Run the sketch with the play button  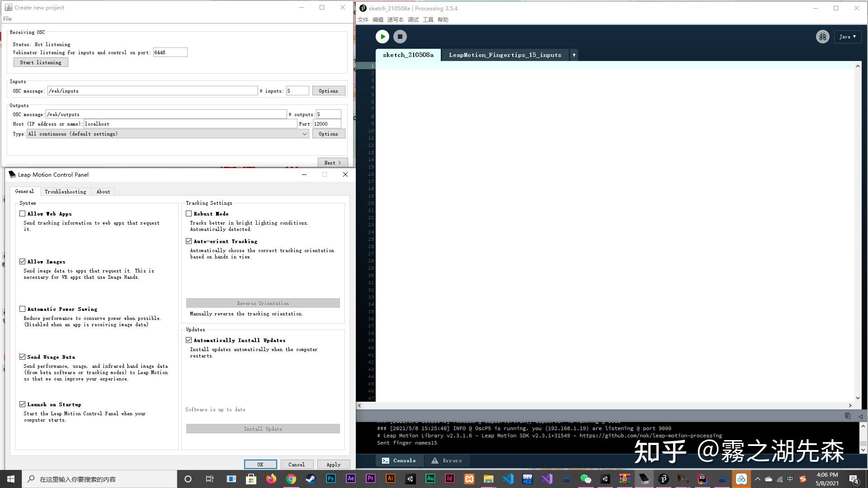(382, 37)
